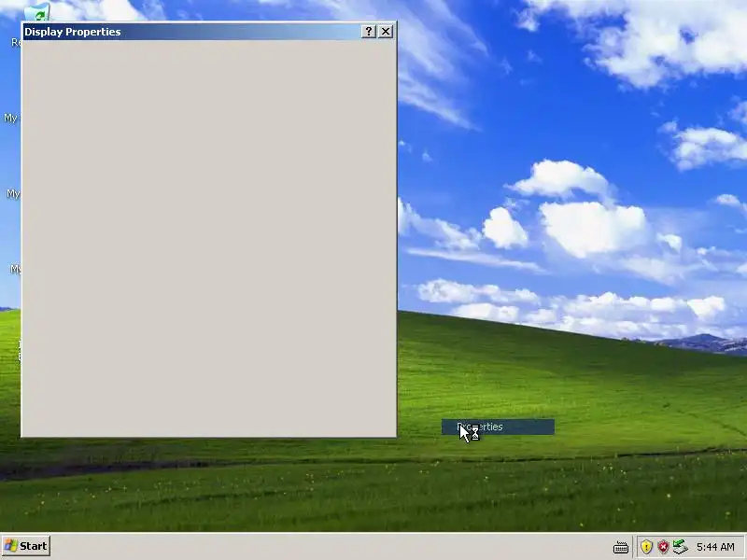The image size is (747, 560).
Task: Open the red Security Center shield icon
Action: tap(663, 546)
